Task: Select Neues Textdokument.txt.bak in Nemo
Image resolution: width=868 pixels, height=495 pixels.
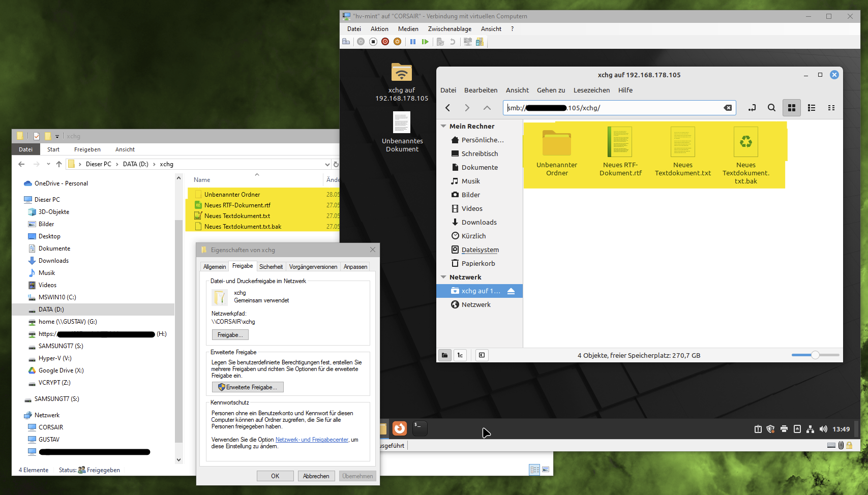Action: [x=746, y=156]
